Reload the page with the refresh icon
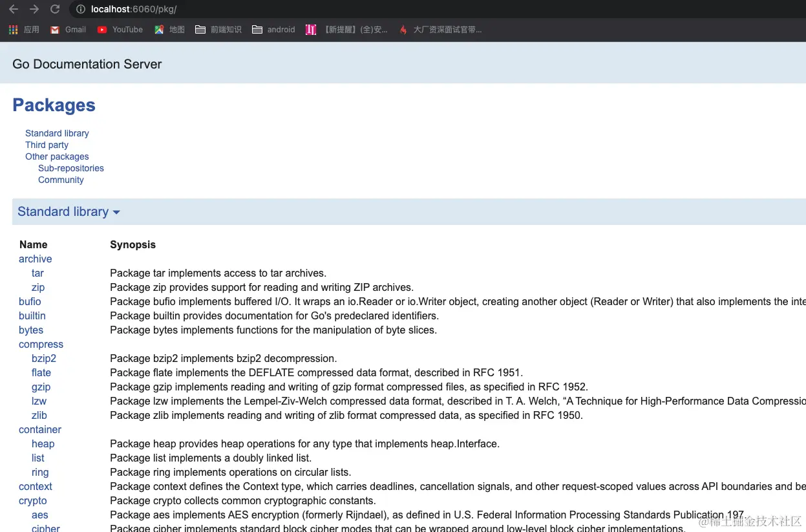 point(55,9)
